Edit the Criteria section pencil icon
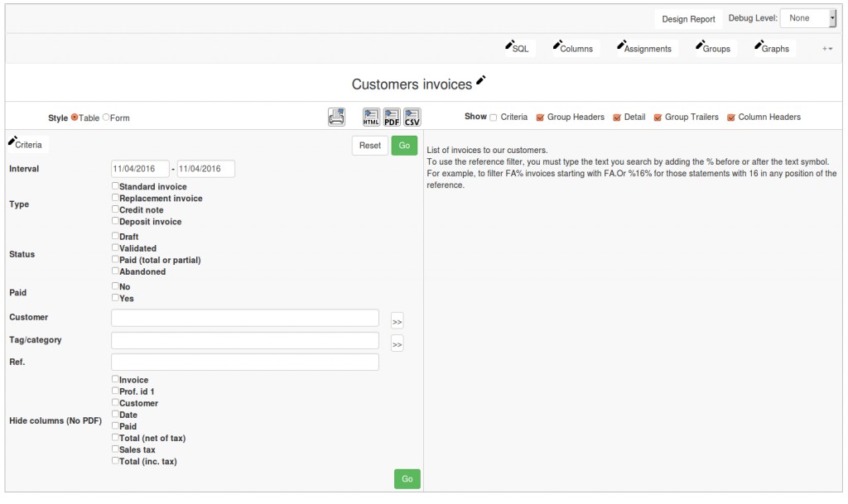848x504 pixels. [12, 142]
